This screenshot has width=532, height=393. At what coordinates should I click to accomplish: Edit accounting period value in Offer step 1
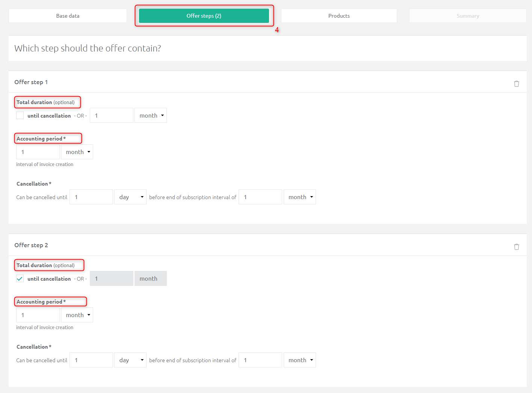38,152
